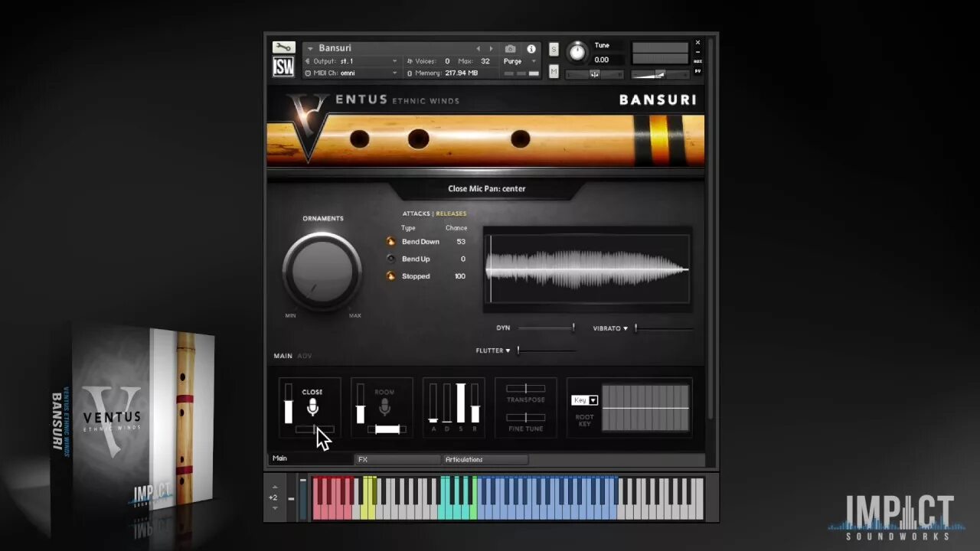Adjust the Close mic volume fader

click(x=289, y=403)
